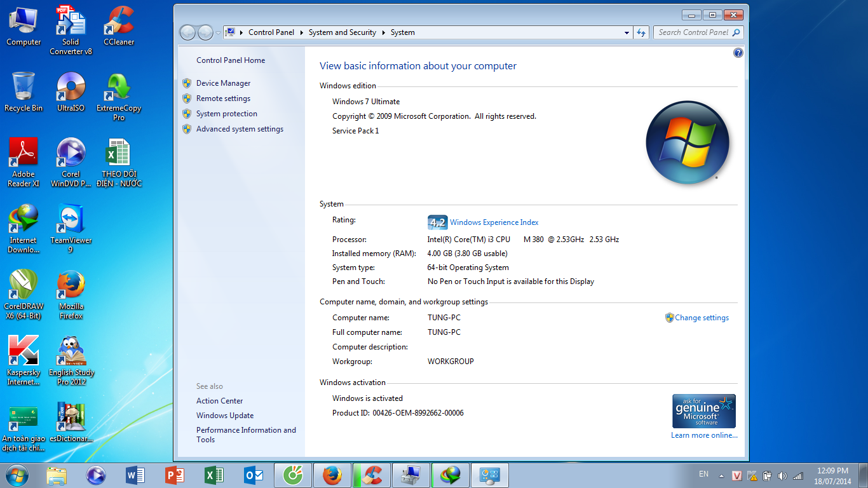
Task: Open Windows Explorer from the taskbar
Action: tap(57, 475)
